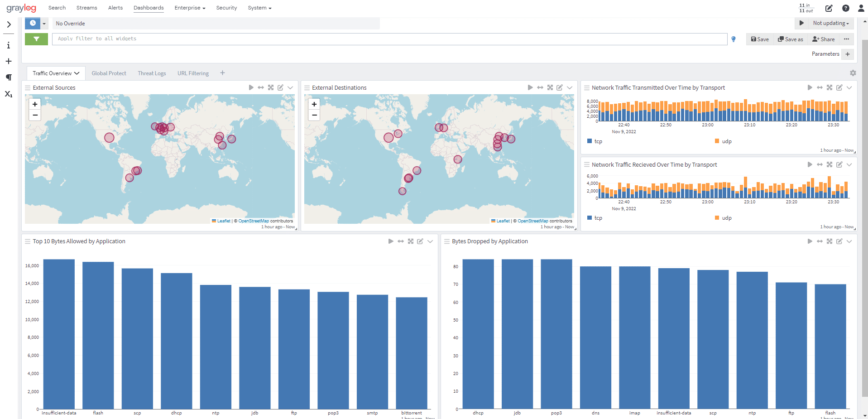Open the Not updating refresh dropdown
868x419 pixels.
tap(831, 23)
